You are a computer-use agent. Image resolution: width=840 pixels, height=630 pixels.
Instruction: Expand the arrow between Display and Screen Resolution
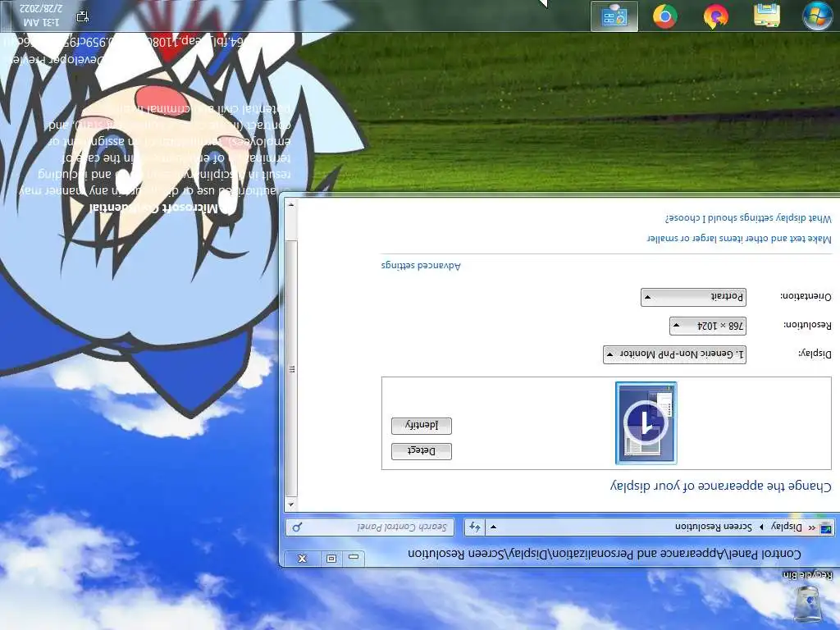click(761, 527)
